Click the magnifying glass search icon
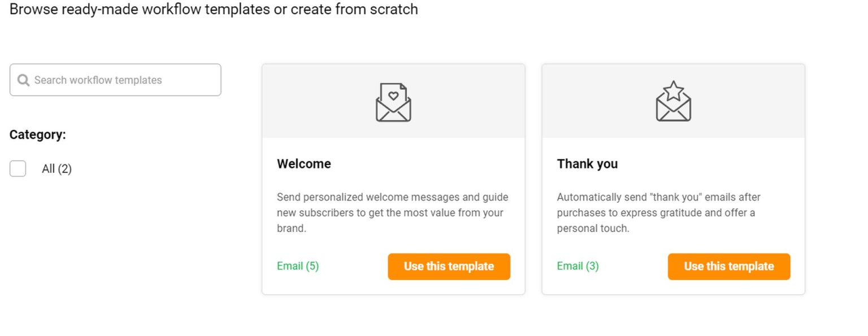The width and height of the screenshot is (868, 336). pos(23,80)
